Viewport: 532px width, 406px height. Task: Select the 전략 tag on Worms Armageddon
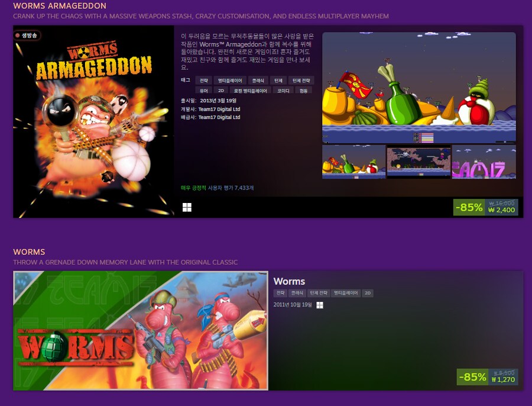[202, 80]
